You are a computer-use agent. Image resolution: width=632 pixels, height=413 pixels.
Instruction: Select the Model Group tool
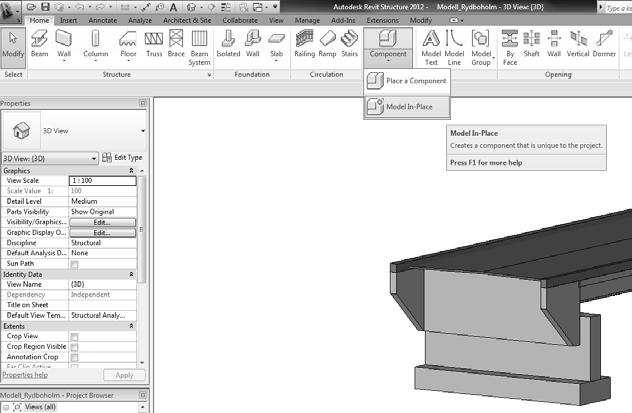click(481, 48)
